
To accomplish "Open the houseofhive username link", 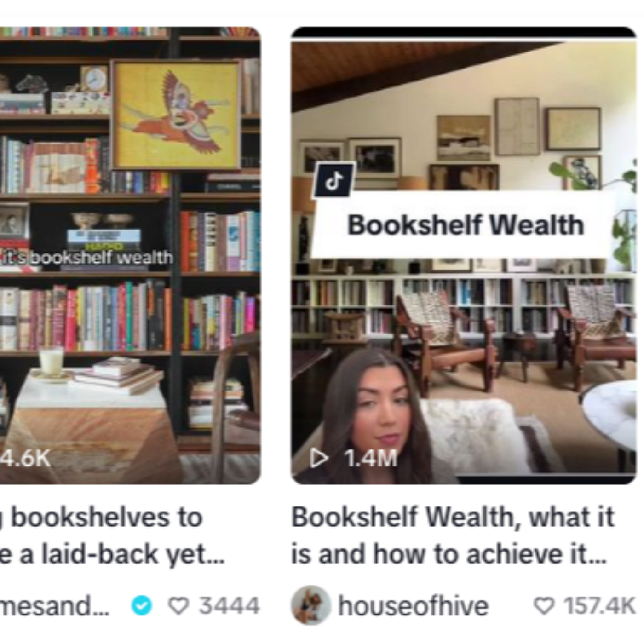I will click(413, 606).
